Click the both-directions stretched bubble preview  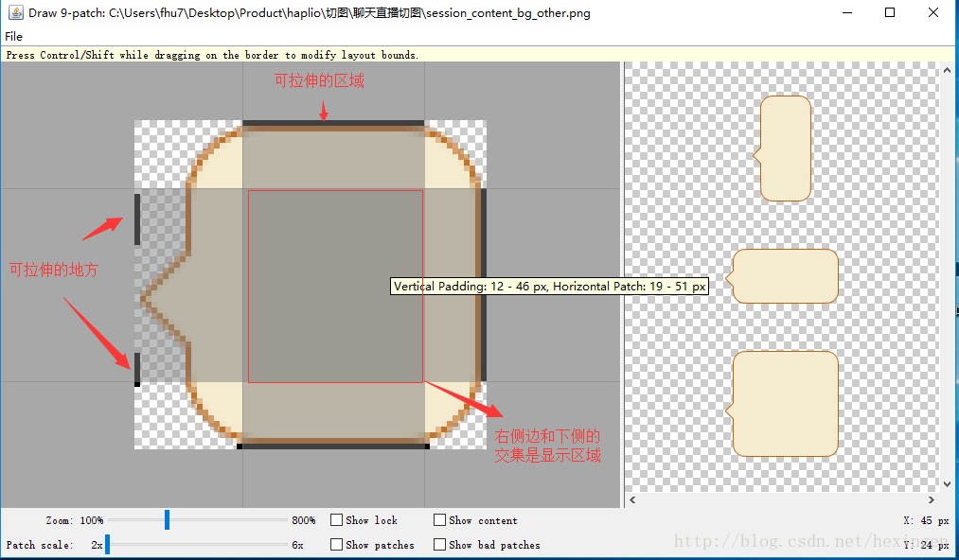pyautogui.click(x=782, y=404)
